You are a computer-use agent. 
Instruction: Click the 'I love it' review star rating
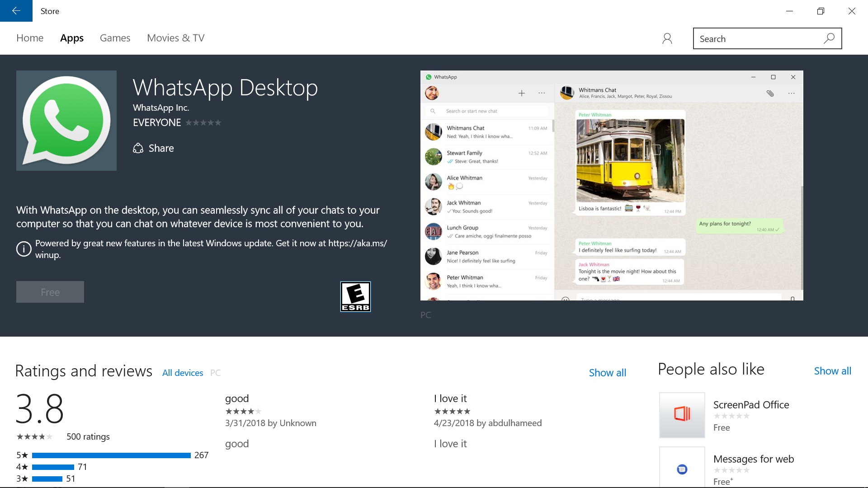[x=452, y=411]
